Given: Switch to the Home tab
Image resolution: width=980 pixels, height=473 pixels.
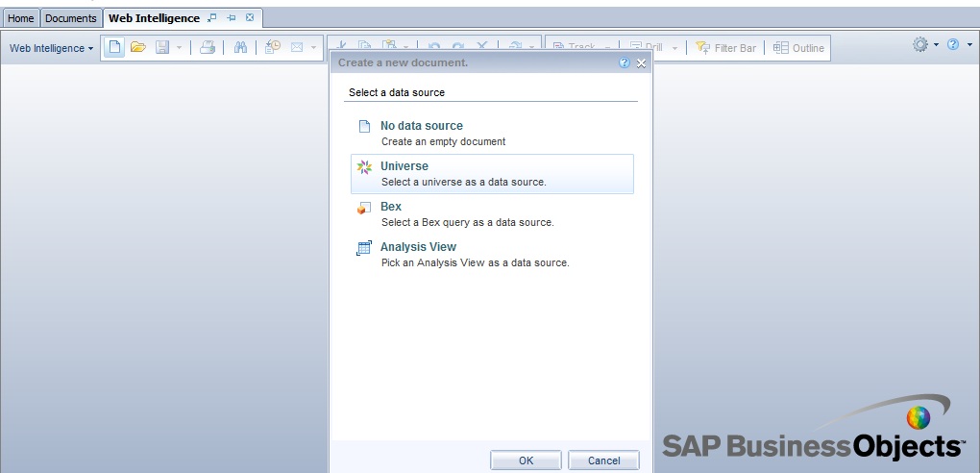Looking at the screenshot, I should [20, 18].
